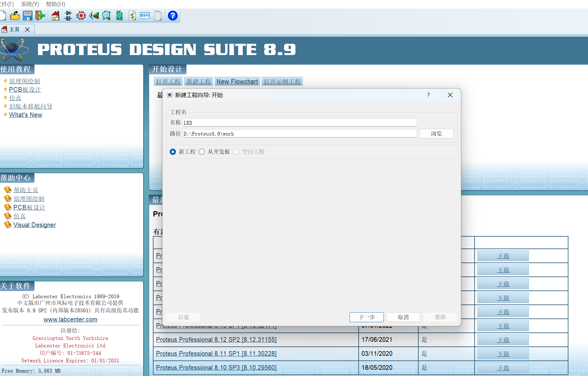Cancel the wizard with 取消

pyautogui.click(x=403, y=317)
